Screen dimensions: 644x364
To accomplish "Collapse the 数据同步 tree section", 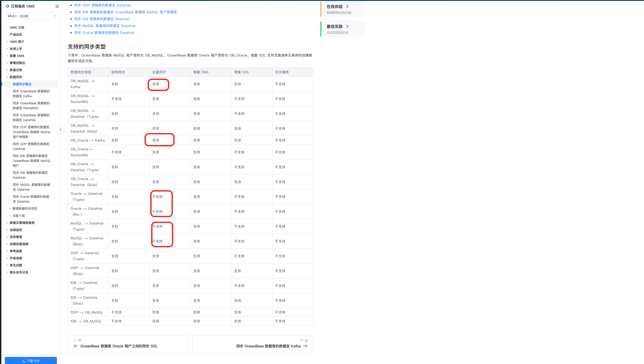I will coord(8,77).
